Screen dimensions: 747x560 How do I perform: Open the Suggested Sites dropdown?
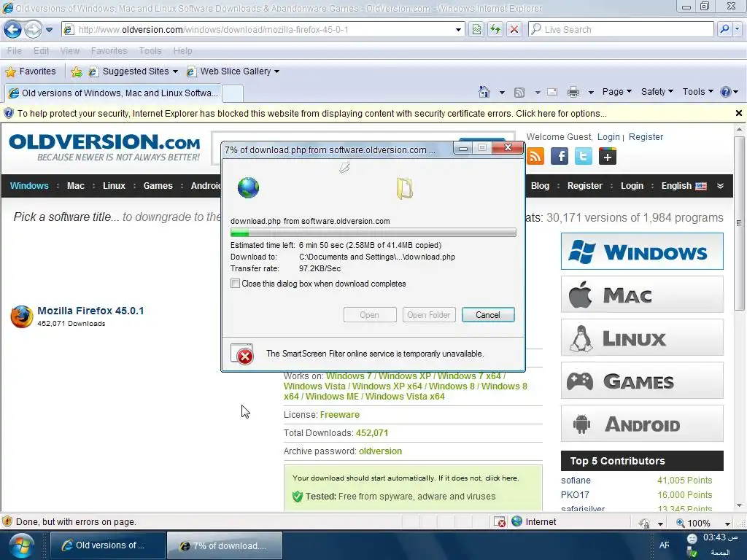pyautogui.click(x=133, y=71)
